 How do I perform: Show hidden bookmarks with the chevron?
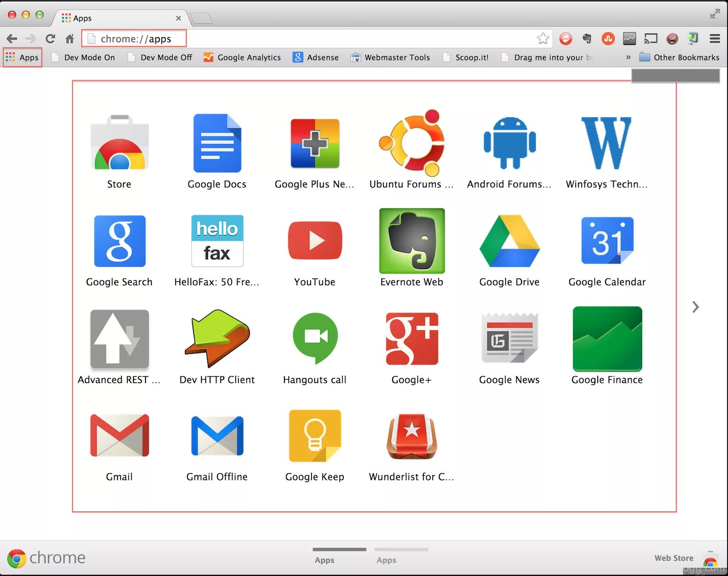tap(628, 57)
